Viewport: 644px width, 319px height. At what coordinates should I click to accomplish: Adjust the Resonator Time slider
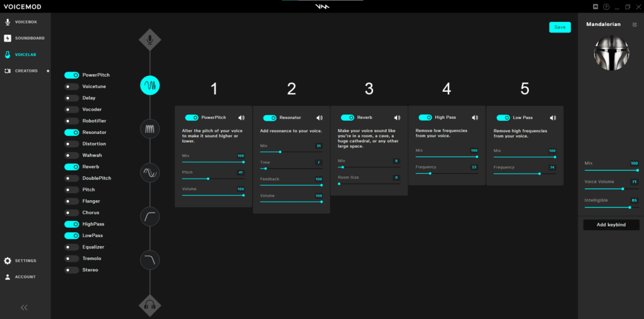pyautogui.click(x=291, y=169)
